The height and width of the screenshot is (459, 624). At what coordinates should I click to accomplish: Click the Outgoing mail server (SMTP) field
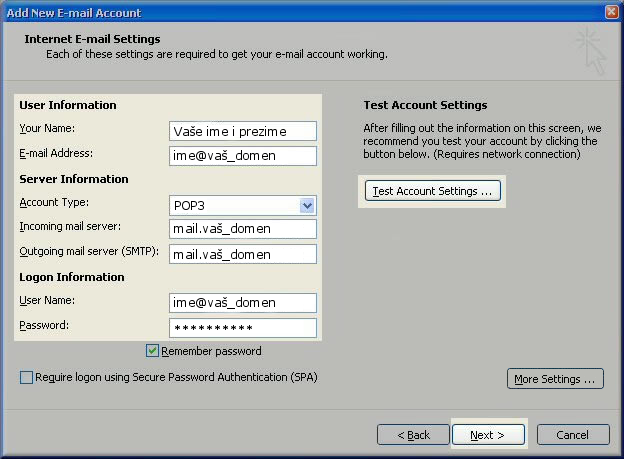(x=243, y=254)
